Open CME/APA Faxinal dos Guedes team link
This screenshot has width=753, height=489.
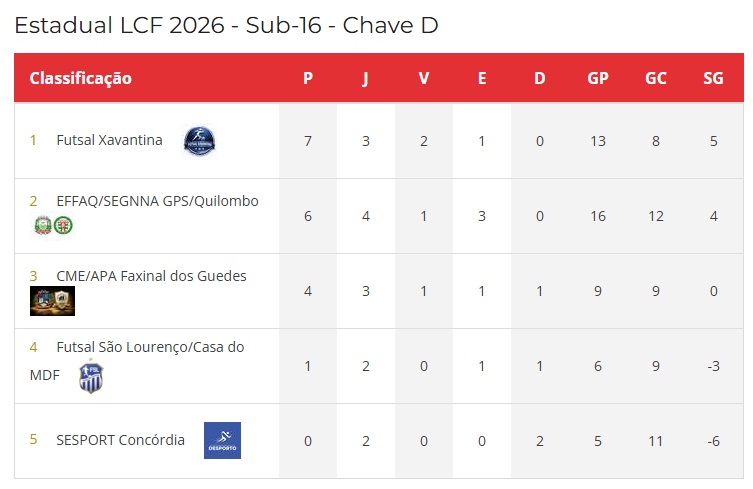click(x=151, y=276)
